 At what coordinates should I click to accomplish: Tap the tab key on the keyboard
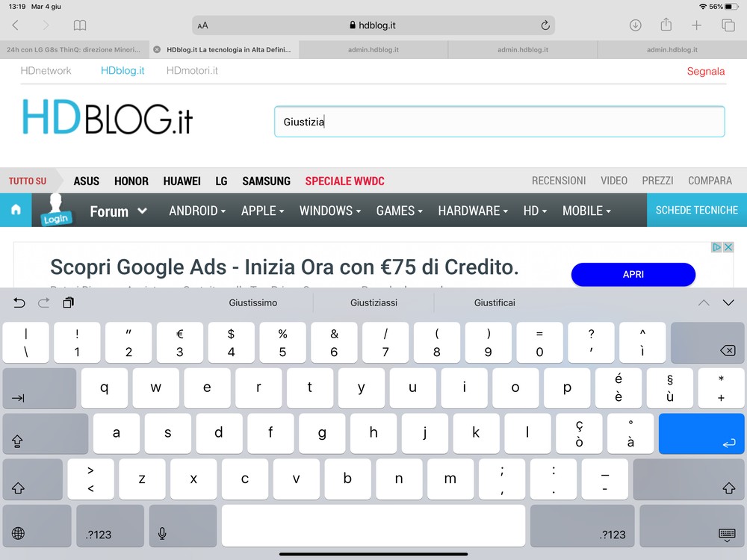tap(40, 388)
